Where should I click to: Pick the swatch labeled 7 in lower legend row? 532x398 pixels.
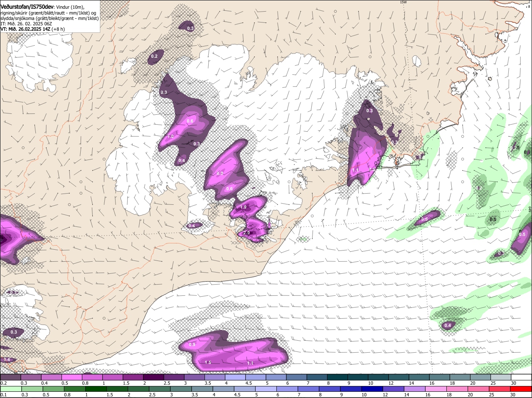pyautogui.click(x=309, y=389)
